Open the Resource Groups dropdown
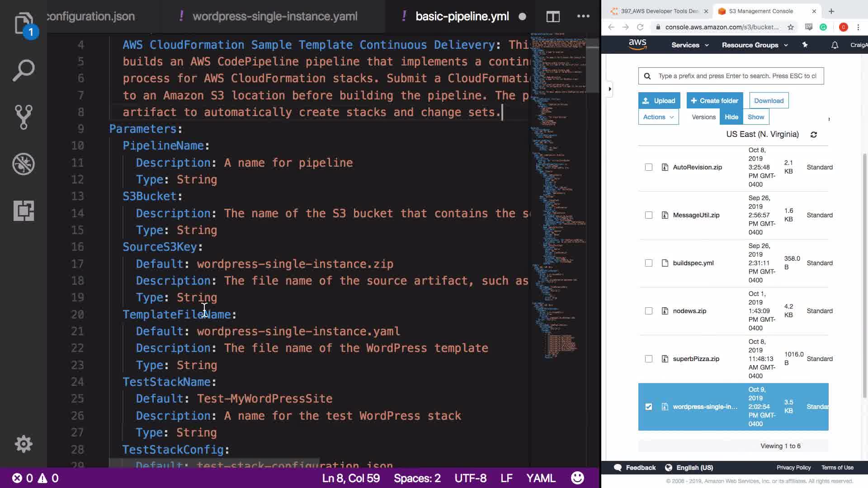Viewport: 868px width, 488px height. point(754,45)
